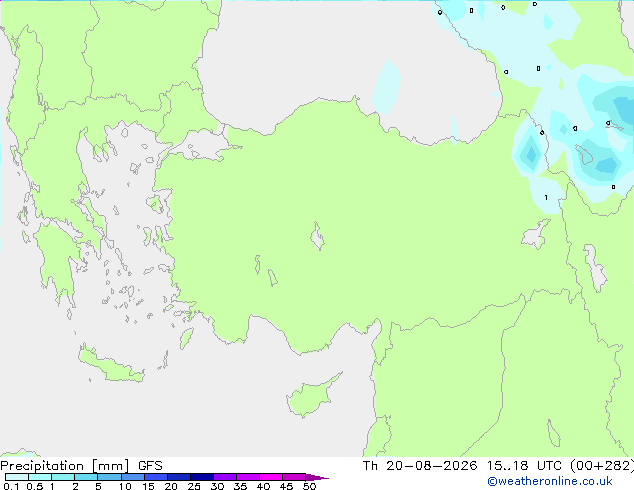The height and width of the screenshot is (490, 634).
Task: Select the 2–5 mm legend color swatch
Action: [x=86, y=477]
